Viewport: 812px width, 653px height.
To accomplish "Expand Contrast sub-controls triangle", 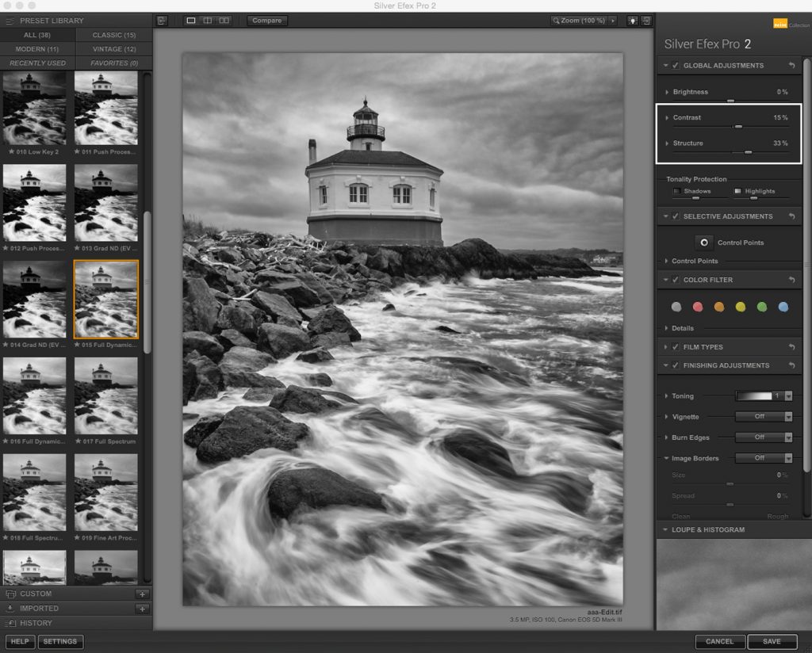I will [x=666, y=118].
